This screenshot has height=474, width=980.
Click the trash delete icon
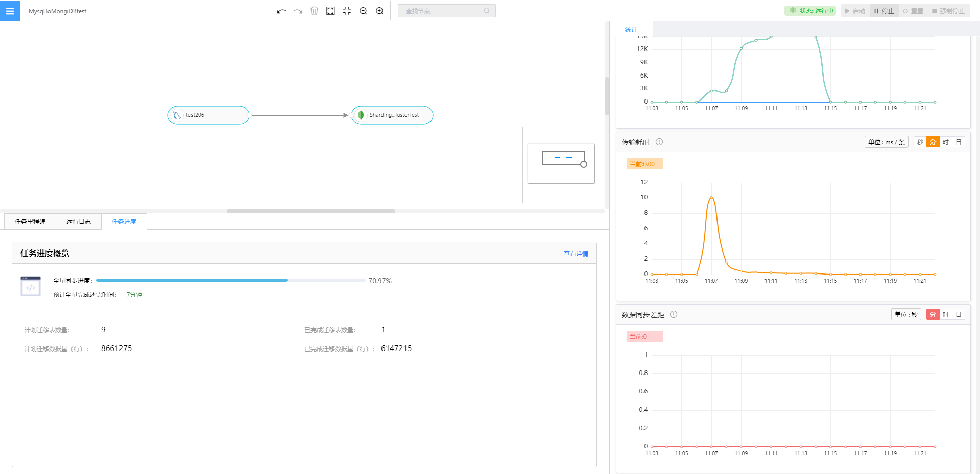[x=314, y=11]
